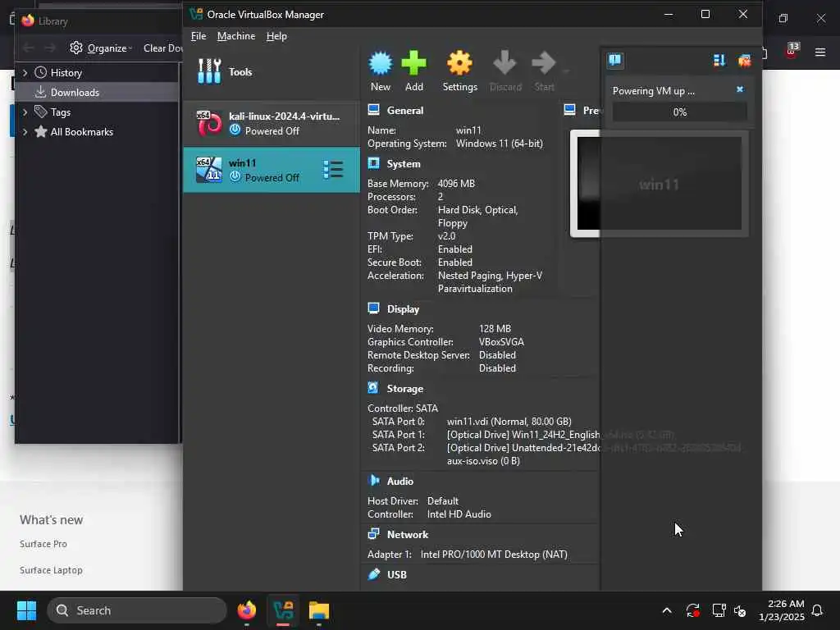
Task: Click the Audio section icon
Action: (x=373, y=481)
